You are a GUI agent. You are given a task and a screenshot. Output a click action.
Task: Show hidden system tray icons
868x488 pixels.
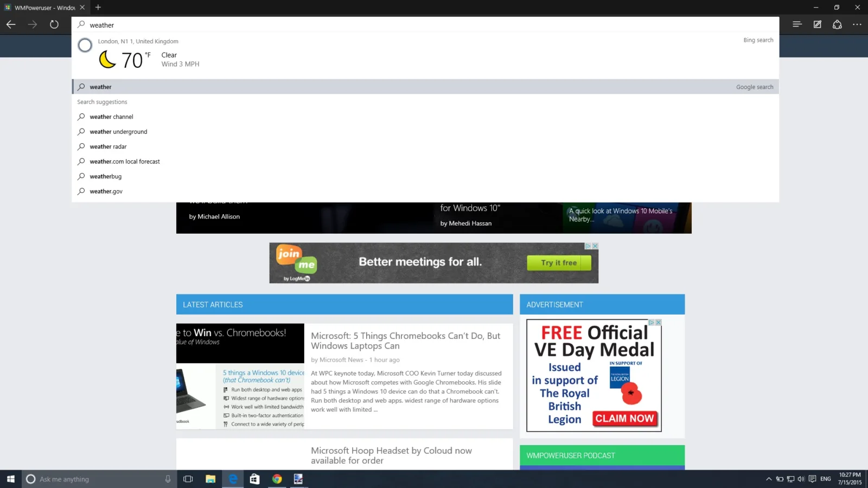(769, 479)
